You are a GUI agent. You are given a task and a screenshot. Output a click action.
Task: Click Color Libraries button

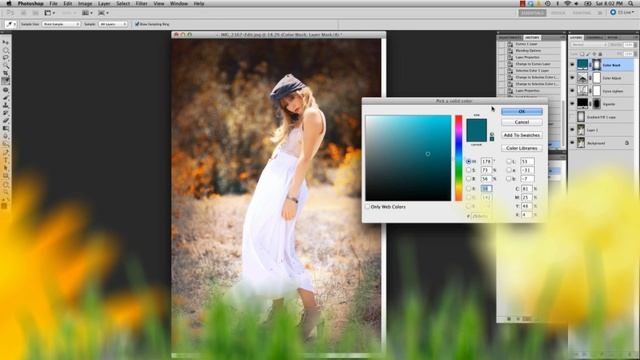(x=522, y=148)
